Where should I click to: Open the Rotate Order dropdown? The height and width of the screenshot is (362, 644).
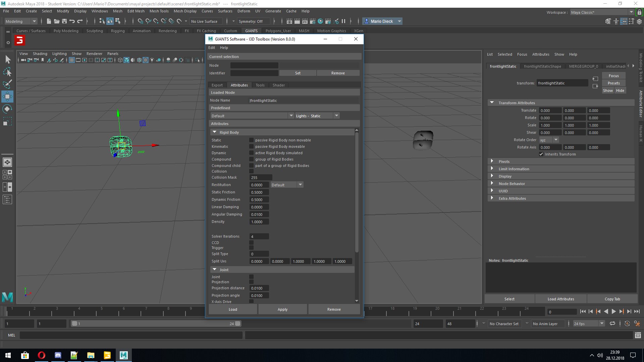[x=549, y=140]
